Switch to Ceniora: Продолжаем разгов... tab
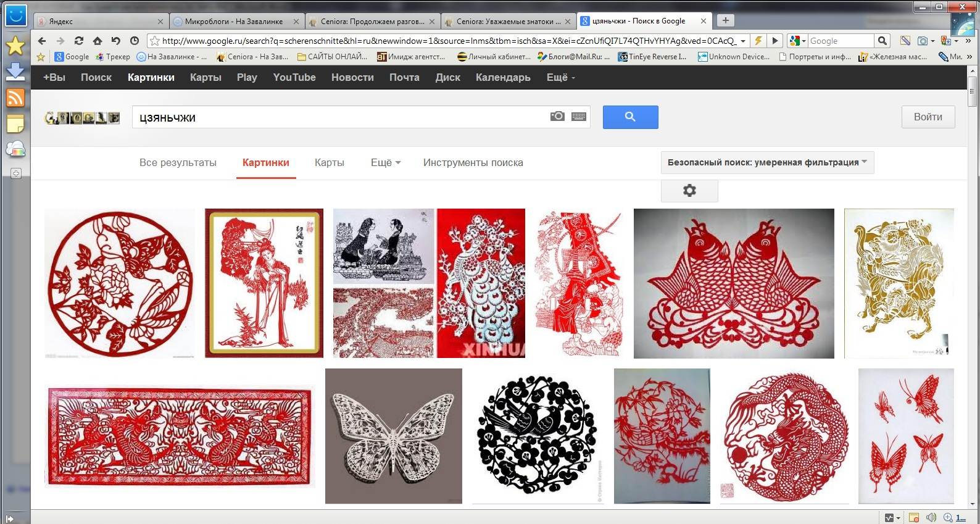Screen dimensions: 980x524 (372, 21)
